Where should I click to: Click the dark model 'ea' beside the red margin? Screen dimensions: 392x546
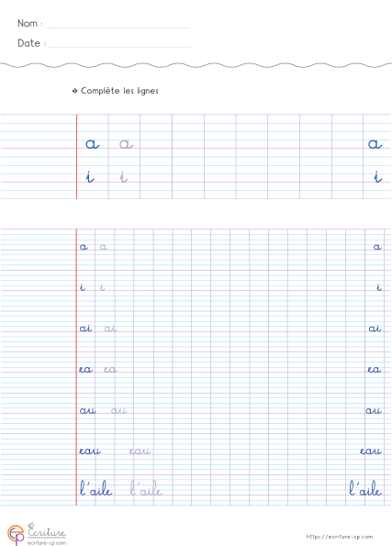pos(85,370)
